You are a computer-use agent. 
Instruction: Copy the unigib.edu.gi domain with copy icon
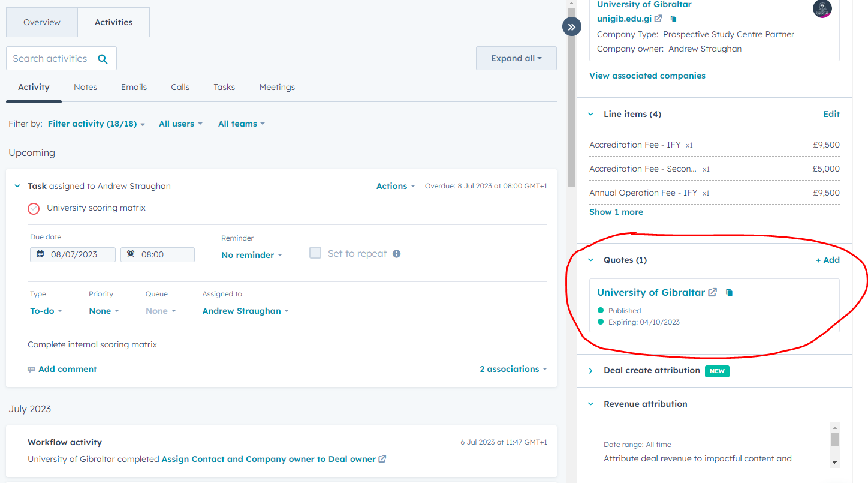[x=673, y=19]
